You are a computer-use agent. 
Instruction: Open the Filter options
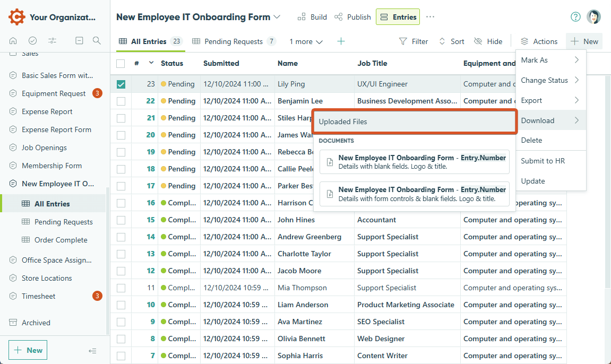click(x=414, y=41)
